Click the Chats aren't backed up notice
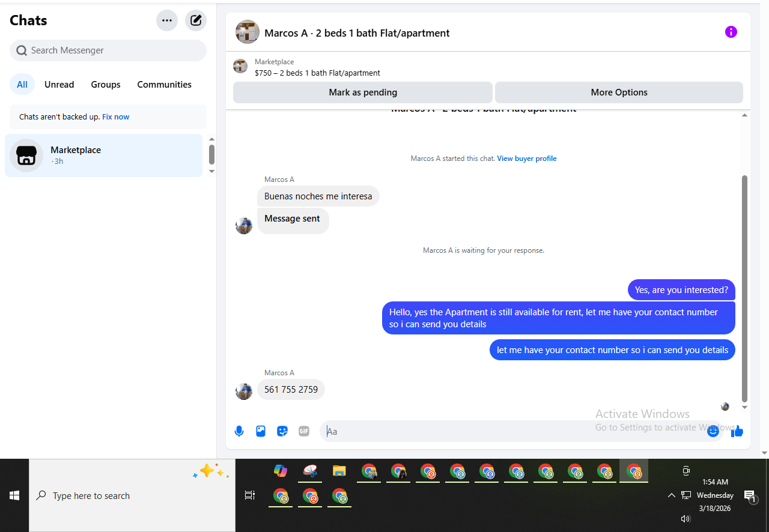 (108, 117)
